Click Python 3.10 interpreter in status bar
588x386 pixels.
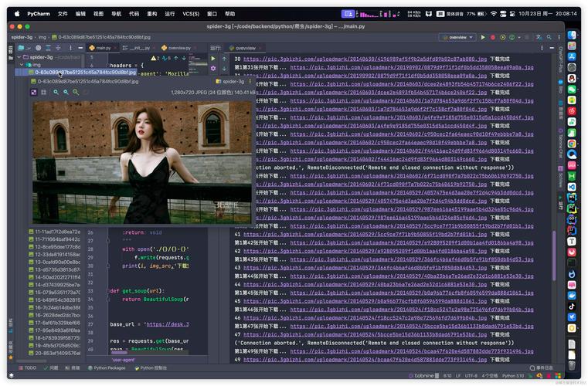pos(512,375)
